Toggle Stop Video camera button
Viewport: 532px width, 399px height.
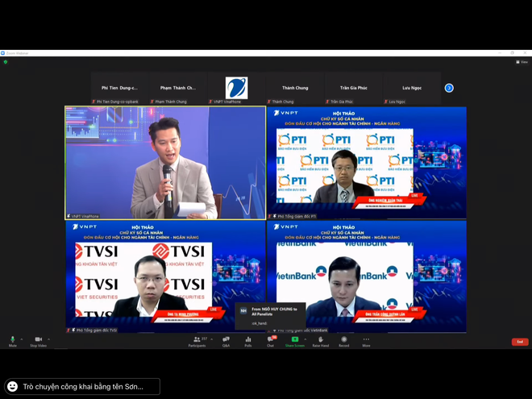[38, 340]
